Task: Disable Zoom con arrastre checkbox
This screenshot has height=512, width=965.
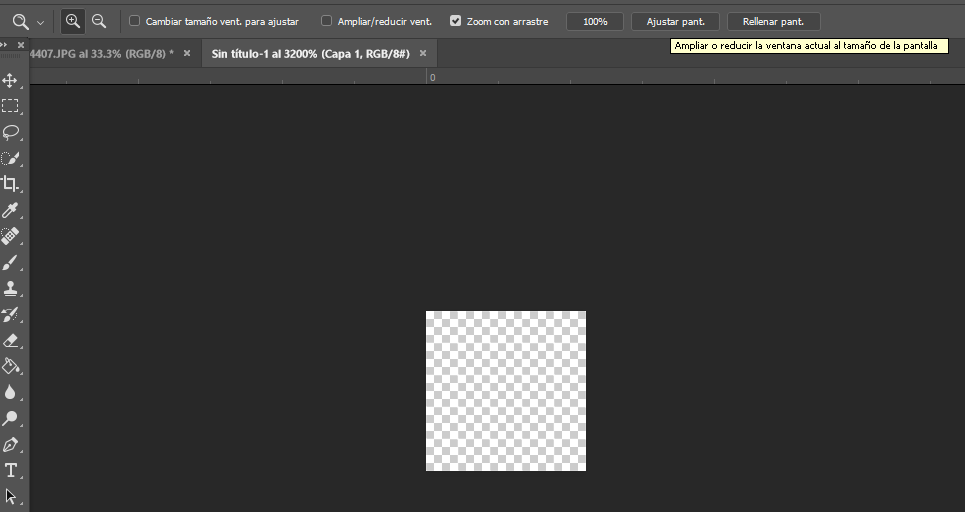Action: coord(456,21)
